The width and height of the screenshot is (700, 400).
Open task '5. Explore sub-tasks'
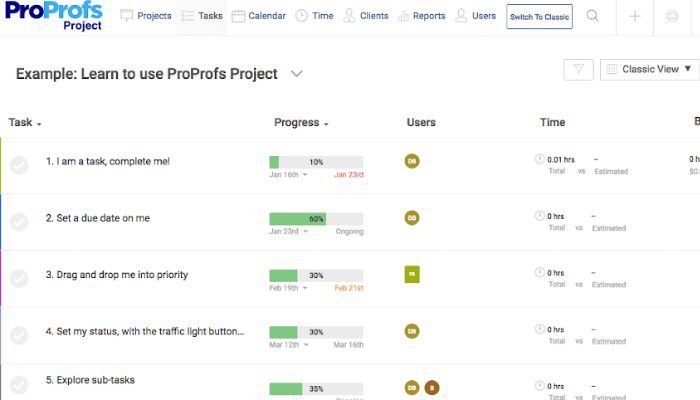pos(90,380)
